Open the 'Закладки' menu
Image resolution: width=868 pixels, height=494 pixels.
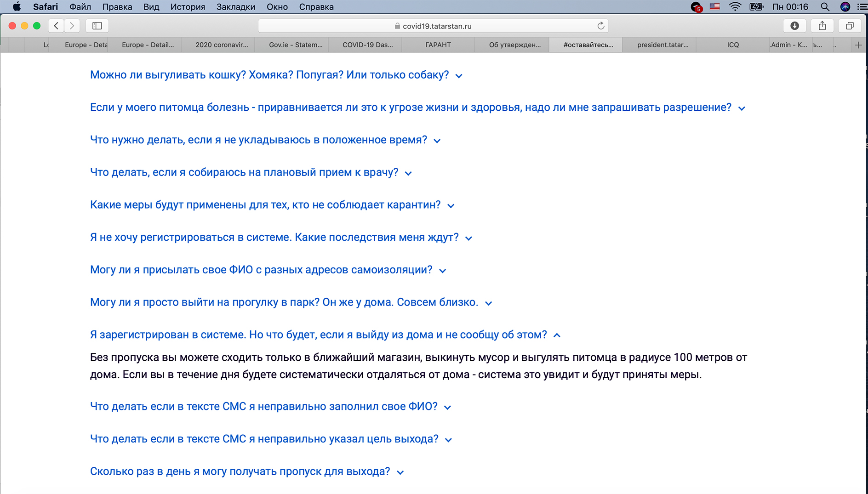pos(236,7)
